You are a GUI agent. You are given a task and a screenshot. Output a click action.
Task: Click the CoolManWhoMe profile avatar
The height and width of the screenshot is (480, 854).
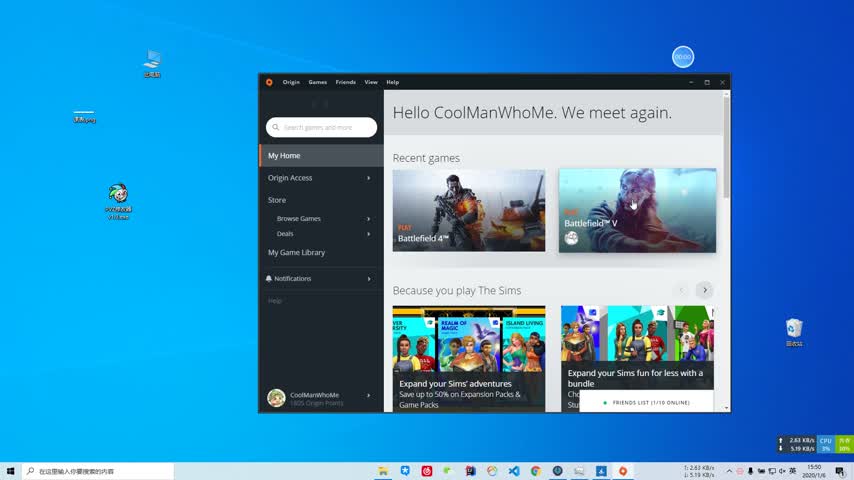[276, 398]
